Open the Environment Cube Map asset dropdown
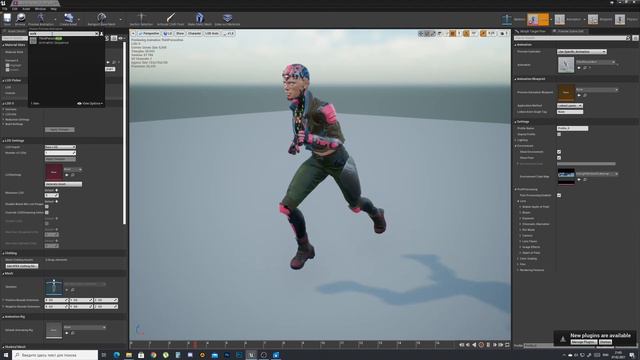640x360 pixels. pyautogui.click(x=597, y=174)
